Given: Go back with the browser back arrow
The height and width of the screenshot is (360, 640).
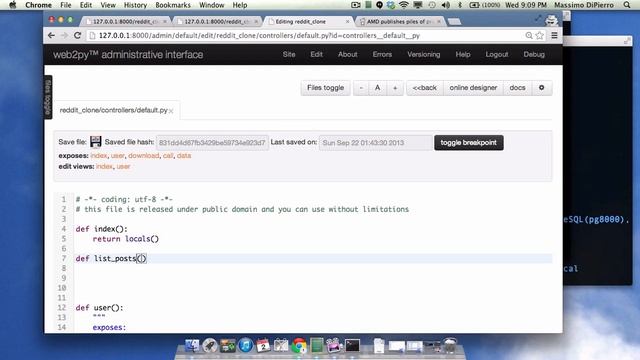Looking at the screenshot, I should tap(51, 36).
